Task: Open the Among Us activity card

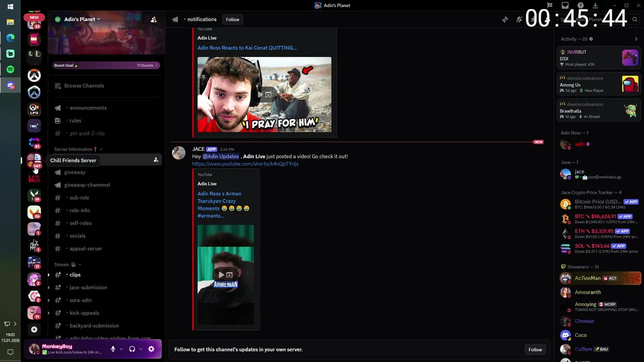Action: 599,84
